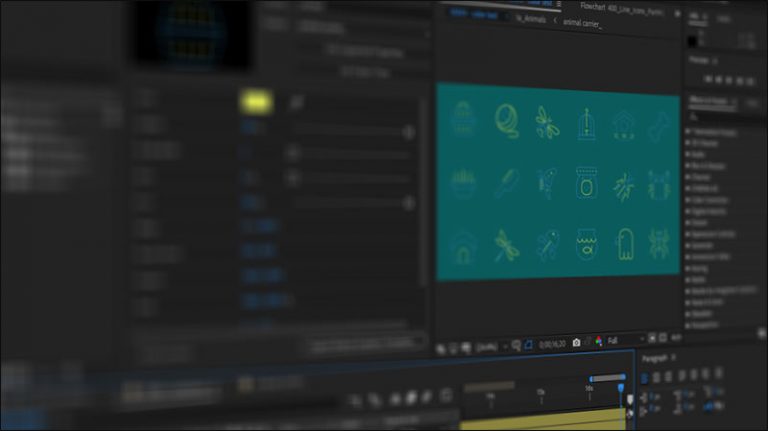This screenshot has height=431, width=768.
Task: Jump to first frame in Preview panel
Action: pos(708,79)
